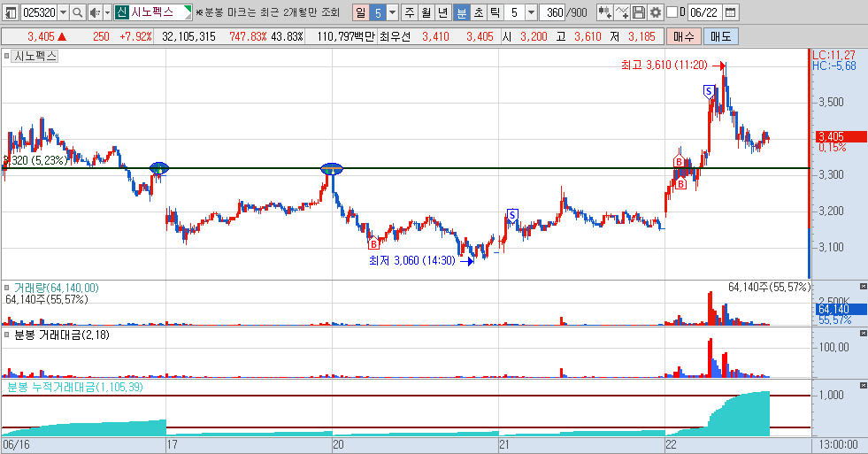Click the 110,797백만 trading value

tap(346, 36)
